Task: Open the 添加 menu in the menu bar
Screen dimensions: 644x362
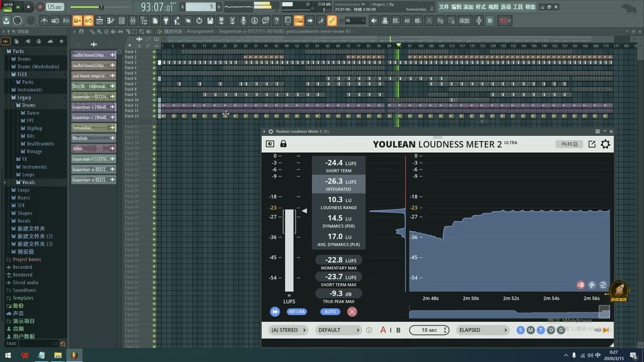Action: pyautogui.click(x=468, y=7)
